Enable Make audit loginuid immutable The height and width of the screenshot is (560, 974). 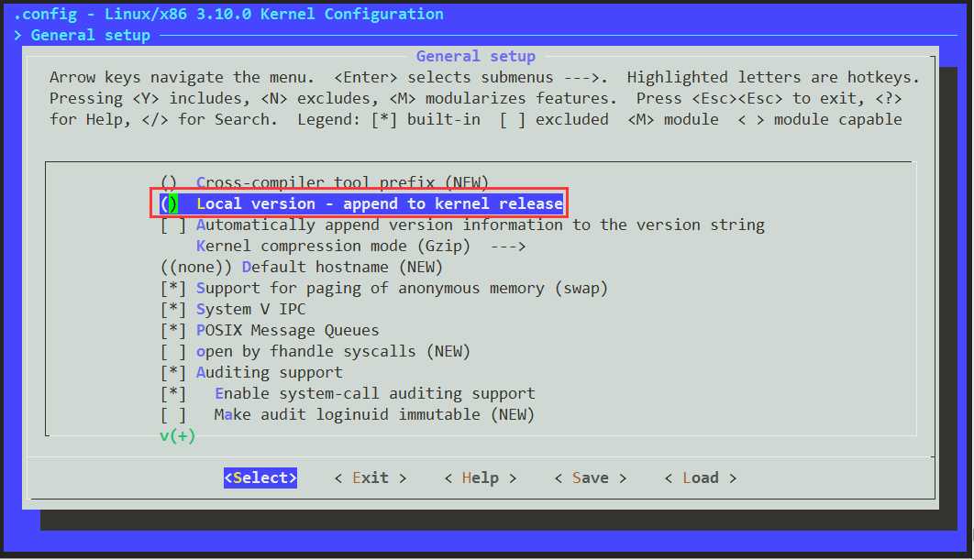(172, 414)
